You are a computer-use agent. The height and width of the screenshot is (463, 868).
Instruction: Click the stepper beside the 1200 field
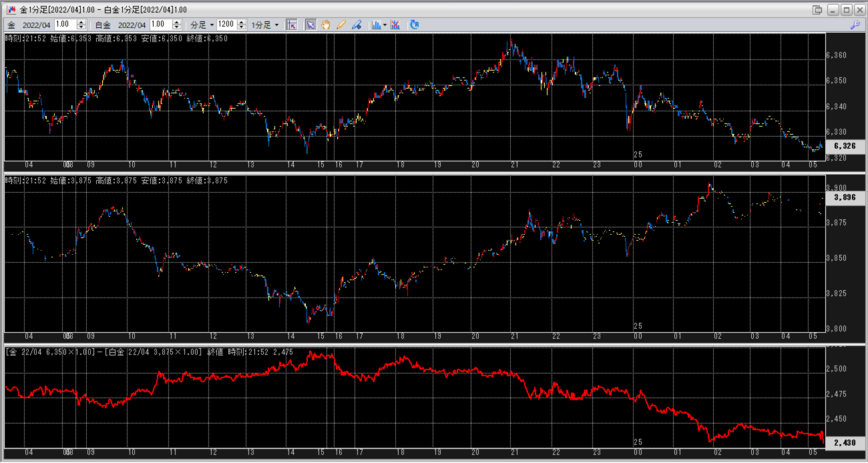point(241,25)
